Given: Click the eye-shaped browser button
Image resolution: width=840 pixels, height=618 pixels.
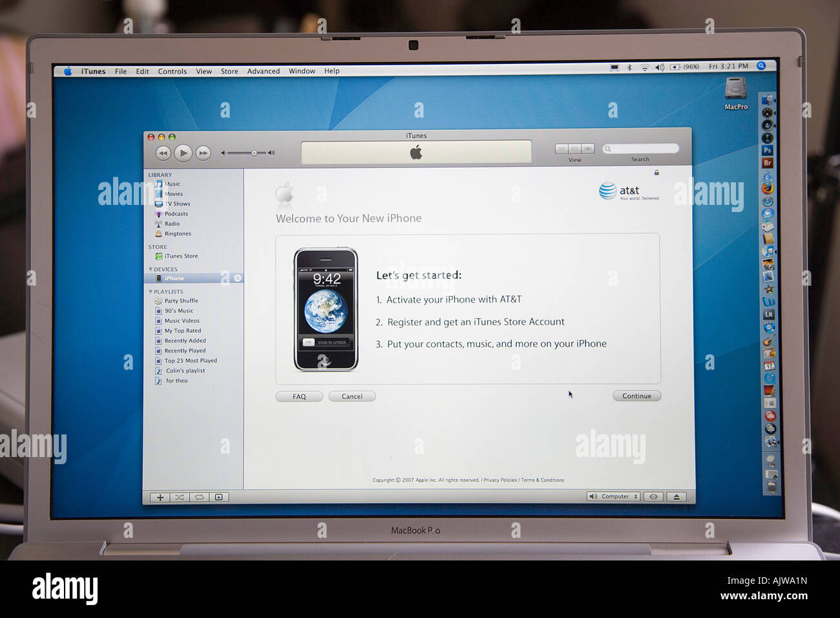Looking at the screenshot, I should tap(653, 496).
